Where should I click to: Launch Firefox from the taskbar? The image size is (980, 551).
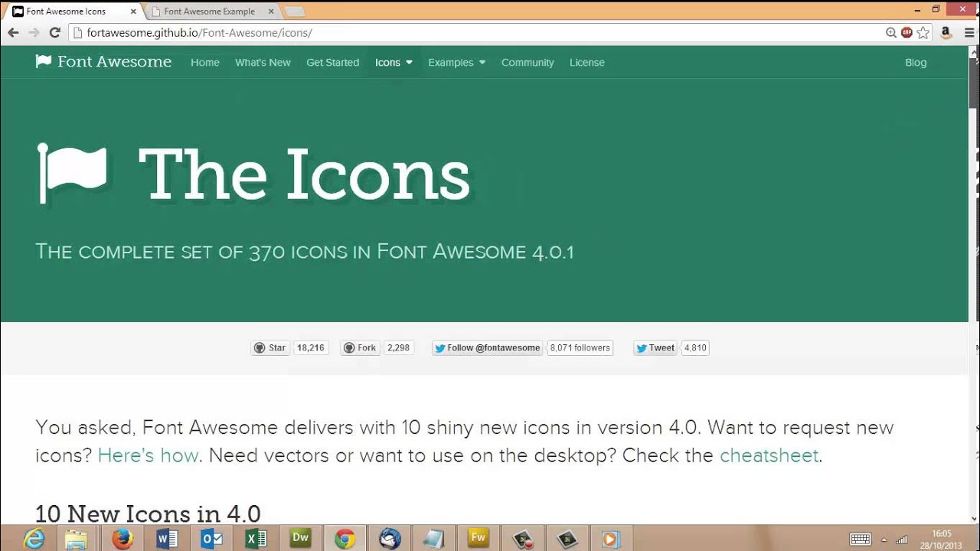(122, 539)
